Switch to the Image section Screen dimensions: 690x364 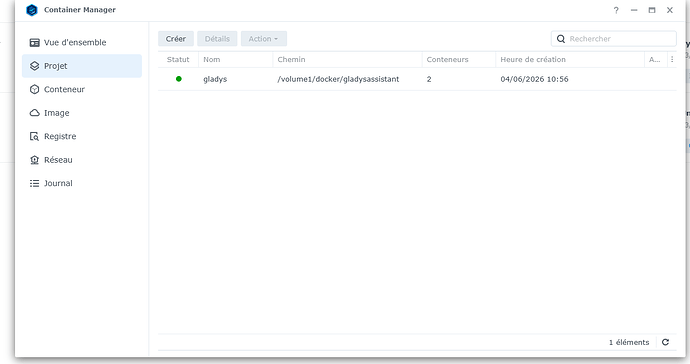tap(82, 113)
